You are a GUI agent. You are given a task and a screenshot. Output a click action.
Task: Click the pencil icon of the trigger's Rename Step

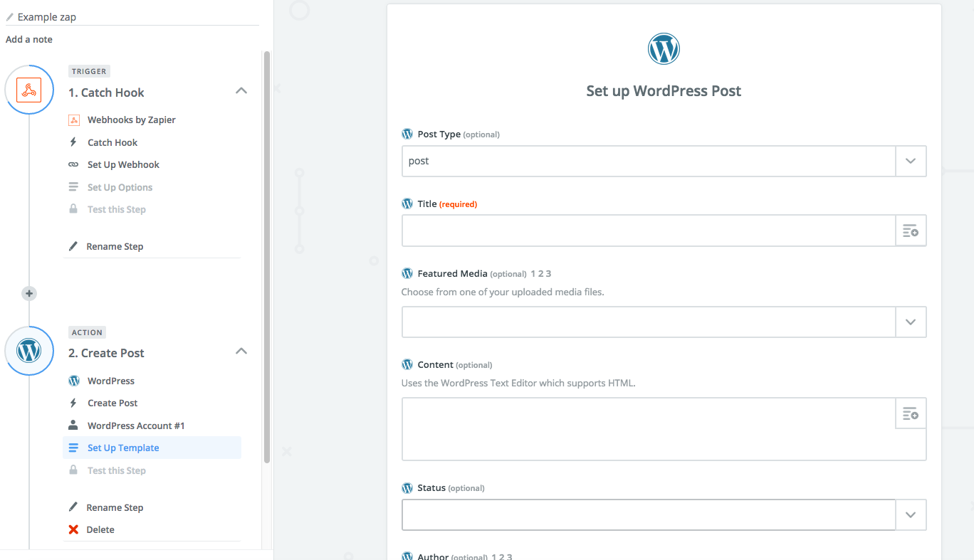pos(73,246)
